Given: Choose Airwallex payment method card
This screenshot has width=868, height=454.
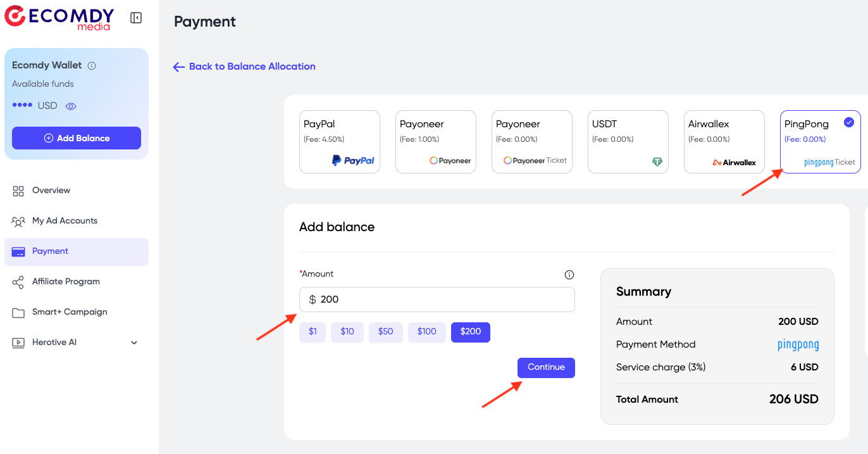Looking at the screenshot, I should (724, 142).
